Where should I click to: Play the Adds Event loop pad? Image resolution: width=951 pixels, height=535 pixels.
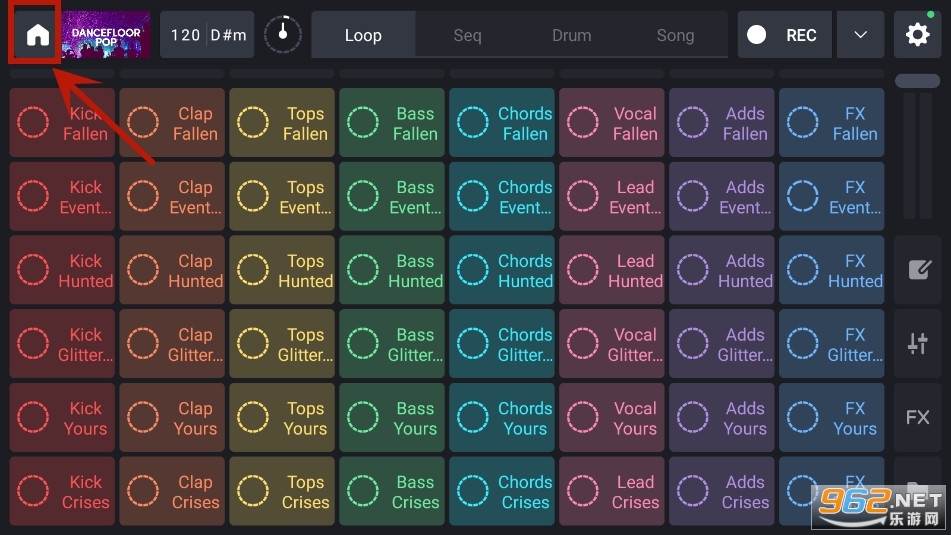tap(722, 197)
